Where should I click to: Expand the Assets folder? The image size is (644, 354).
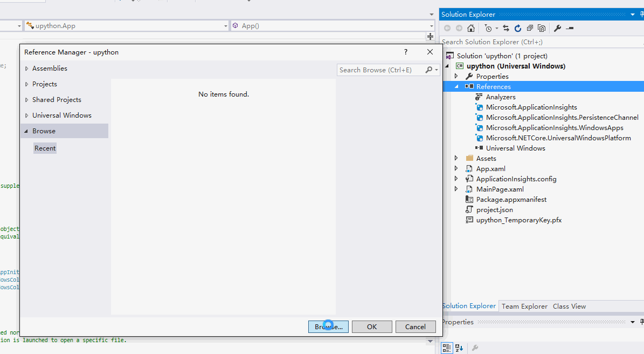456,158
